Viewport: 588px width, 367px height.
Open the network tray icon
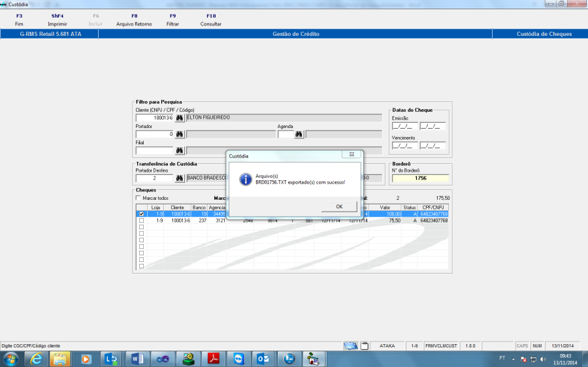pos(533,359)
